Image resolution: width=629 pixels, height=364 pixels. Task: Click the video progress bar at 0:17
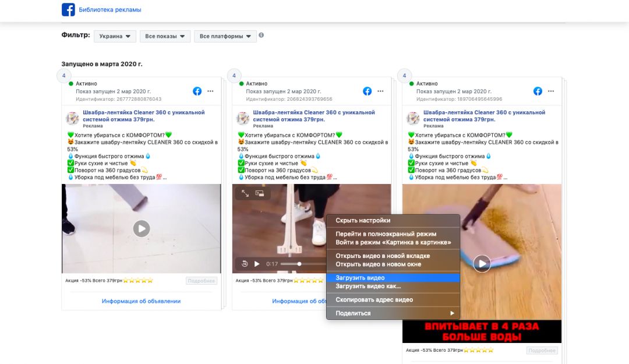299,263
